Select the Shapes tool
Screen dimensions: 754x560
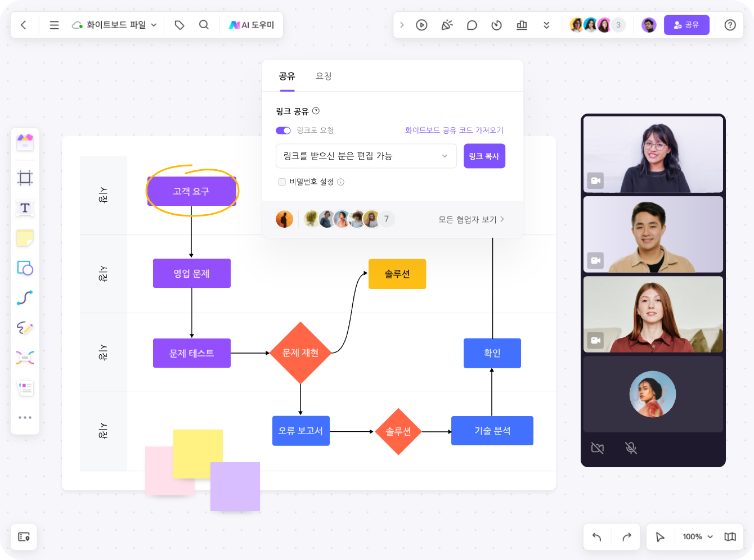point(25,268)
